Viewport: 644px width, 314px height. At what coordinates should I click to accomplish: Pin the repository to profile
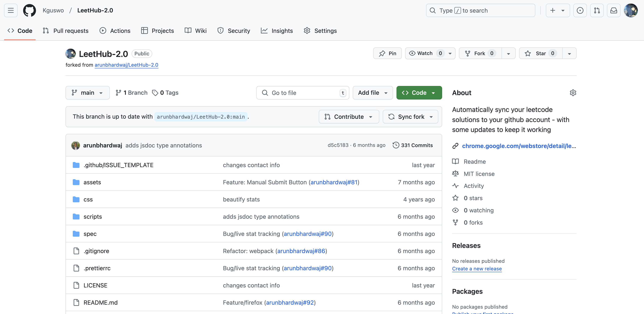pyautogui.click(x=387, y=53)
